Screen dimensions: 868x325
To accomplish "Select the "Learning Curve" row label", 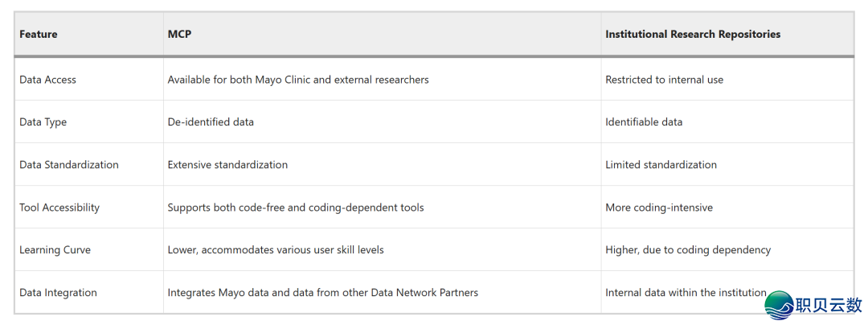I will [55, 250].
